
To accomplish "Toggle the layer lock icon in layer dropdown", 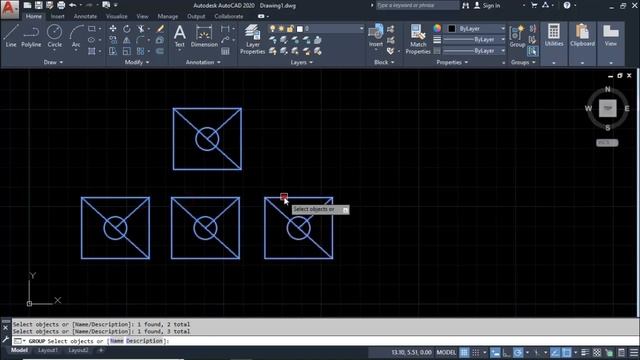I will (290, 29).
